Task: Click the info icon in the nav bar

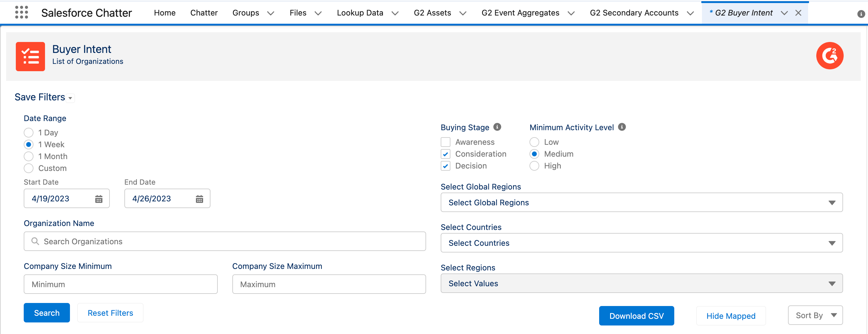Action: [x=861, y=14]
